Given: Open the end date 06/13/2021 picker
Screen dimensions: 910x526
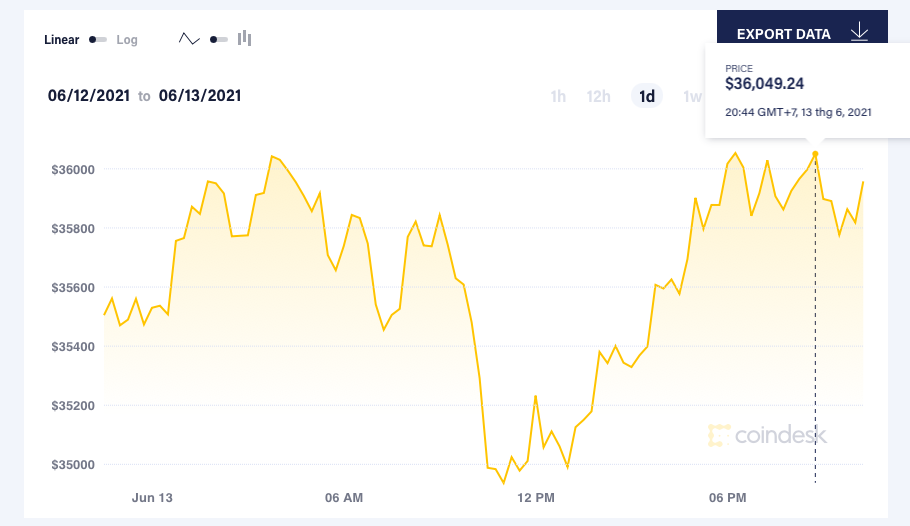Looking at the screenshot, I should click(x=199, y=96).
